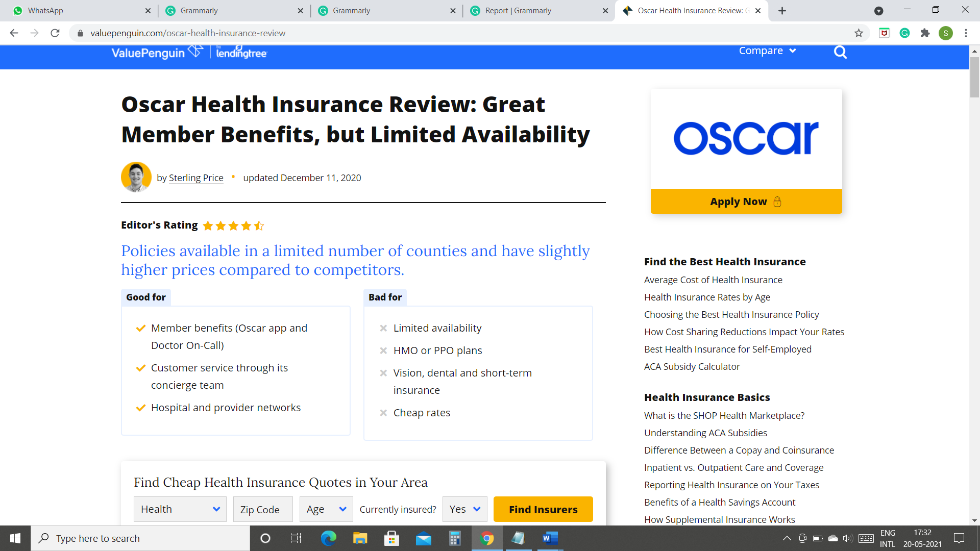Click the ValuePenguin logo
The height and width of the screenshot is (551, 980).
[x=156, y=53]
